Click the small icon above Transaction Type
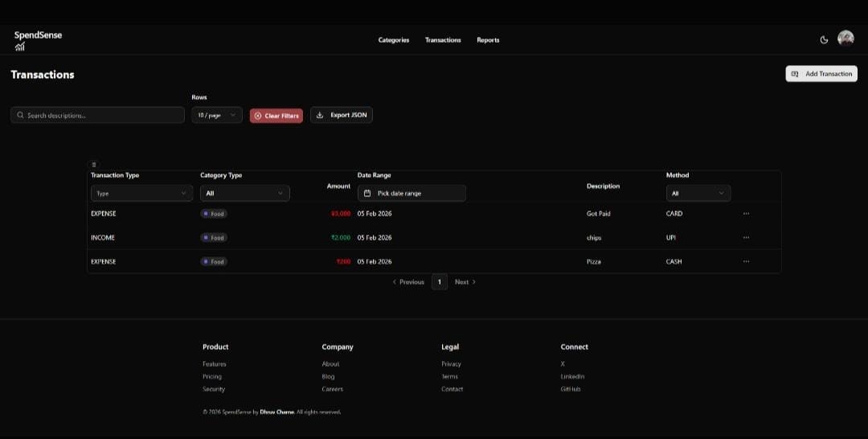Screen dimensions: 868x439 (x=93, y=164)
